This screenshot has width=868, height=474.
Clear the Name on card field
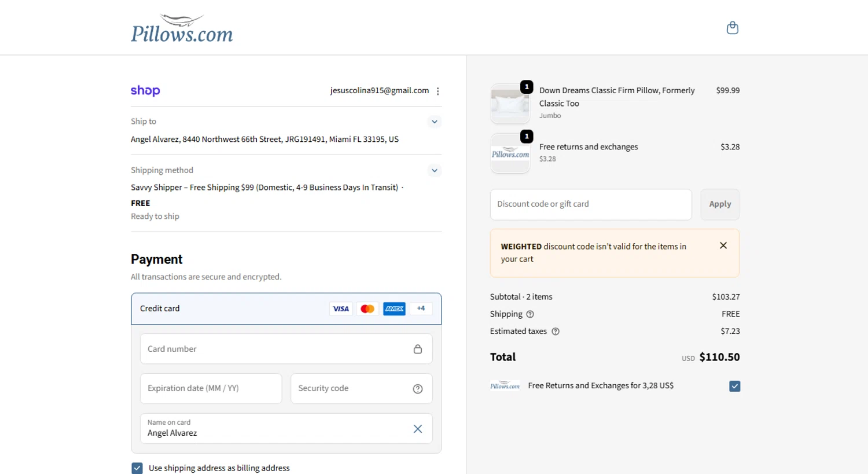(x=418, y=429)
